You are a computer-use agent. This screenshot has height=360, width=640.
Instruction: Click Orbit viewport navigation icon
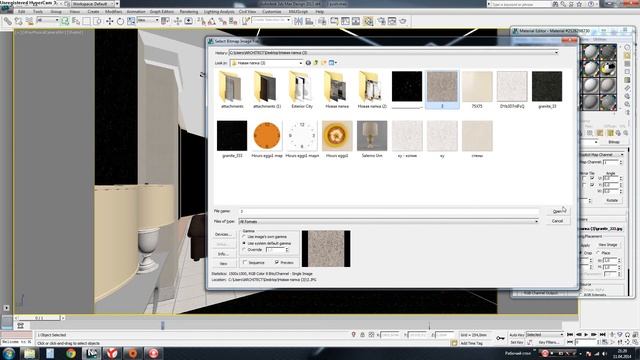point(628,342)
